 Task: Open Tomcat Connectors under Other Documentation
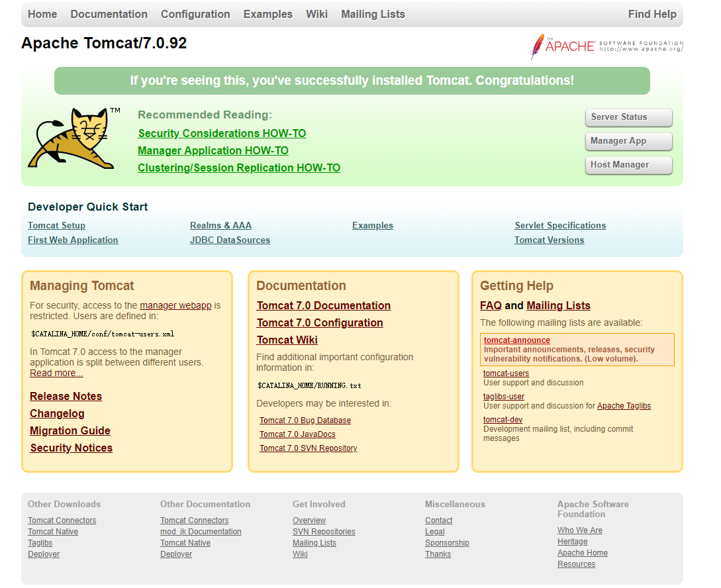click(195, 520)
